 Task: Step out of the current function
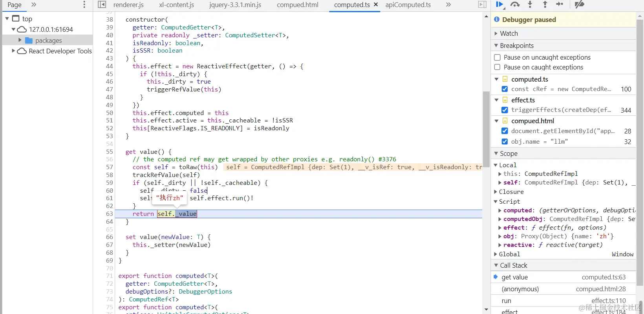tap(545, 4)
